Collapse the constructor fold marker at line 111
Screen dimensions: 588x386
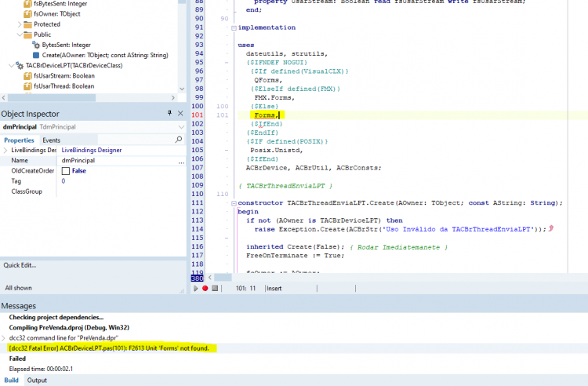[x=234, y=203]
